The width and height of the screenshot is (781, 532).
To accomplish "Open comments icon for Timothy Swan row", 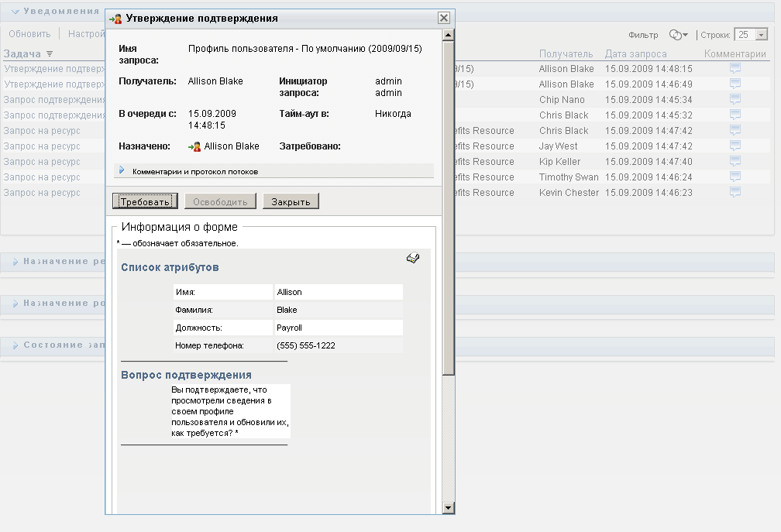I will coord(735,177).
